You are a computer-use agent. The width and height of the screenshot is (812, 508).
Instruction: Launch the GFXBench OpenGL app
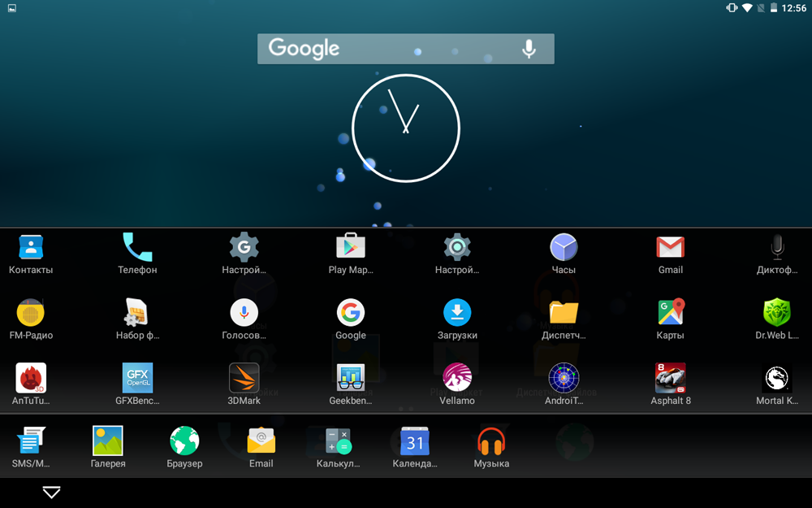137,378
